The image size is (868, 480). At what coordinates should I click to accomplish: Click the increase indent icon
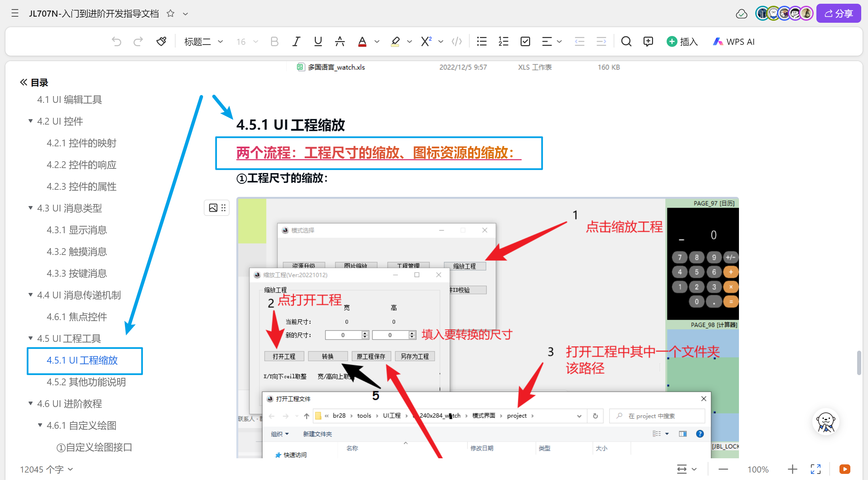[x=601, y=42]
